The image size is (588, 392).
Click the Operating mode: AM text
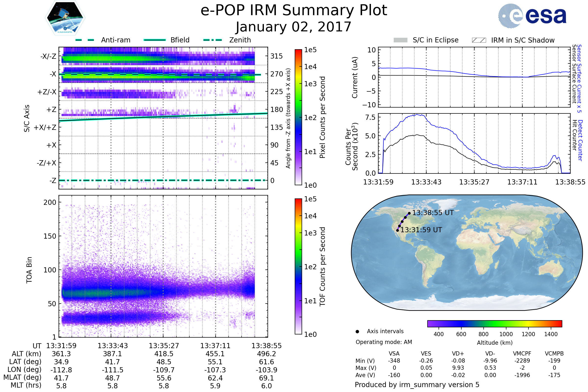(384, 342)
